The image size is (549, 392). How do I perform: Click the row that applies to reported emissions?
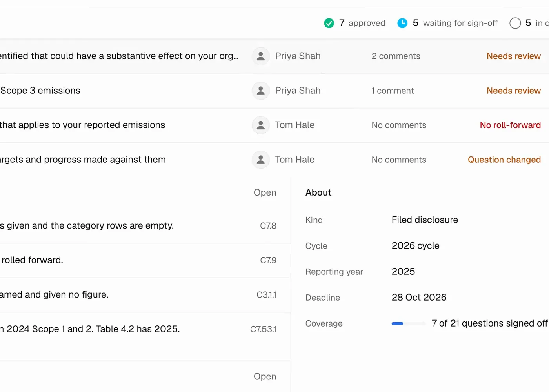pyautogui.click(x=274, y=125)
